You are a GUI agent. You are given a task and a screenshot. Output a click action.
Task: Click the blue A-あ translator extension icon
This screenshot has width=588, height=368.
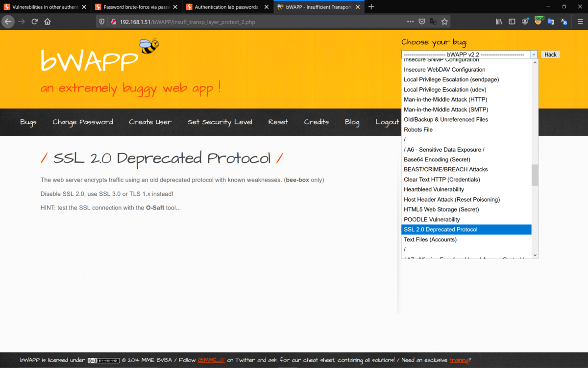tap(564, 22)
